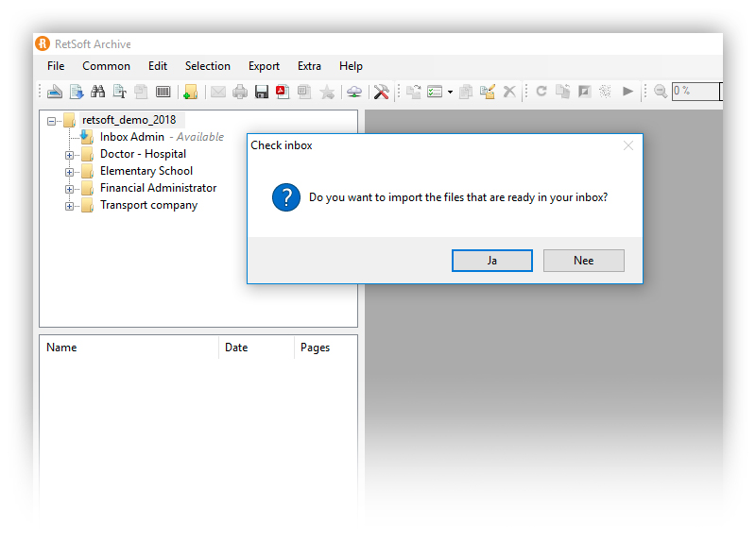
Task: Click the grey square crop icon
Action: click(x=584, y=91)
